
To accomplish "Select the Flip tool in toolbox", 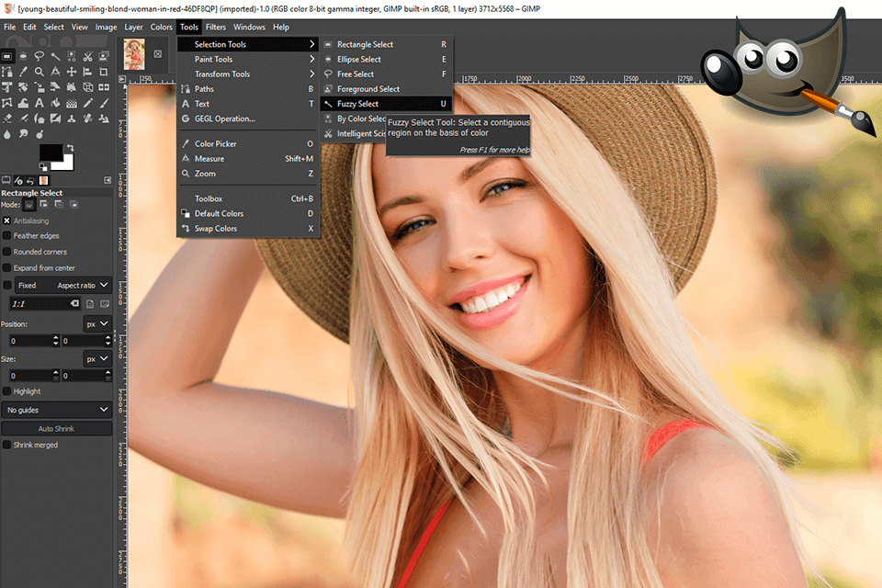I will (104, 87).
